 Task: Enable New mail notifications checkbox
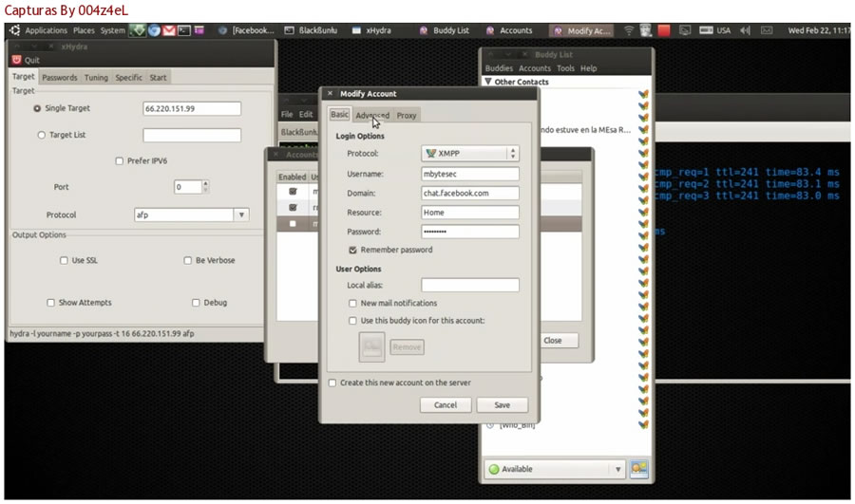(352, 304)
